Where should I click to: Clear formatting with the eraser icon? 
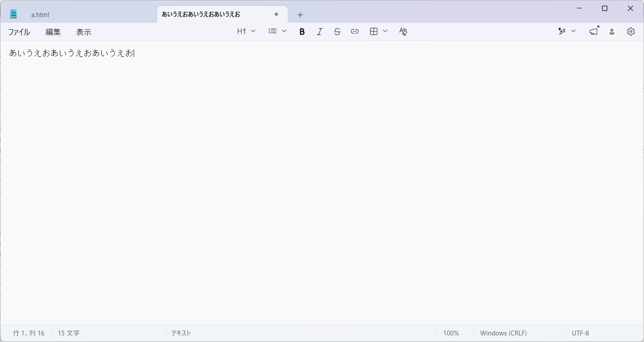(x=403, y=31)
